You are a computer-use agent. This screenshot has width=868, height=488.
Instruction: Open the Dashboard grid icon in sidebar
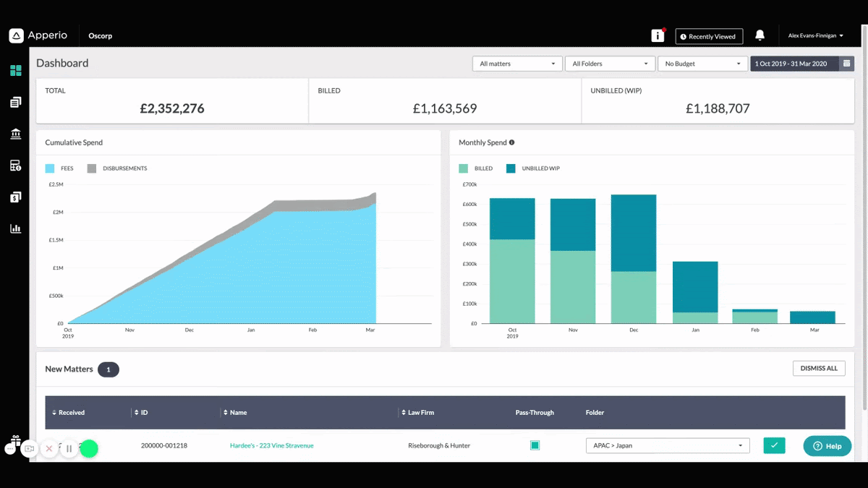[x=15, y=71]
